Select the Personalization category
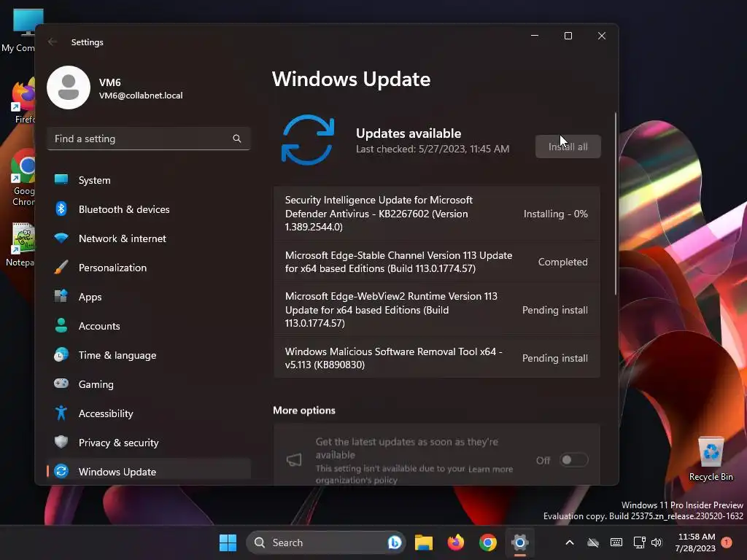Screen dimensions: 747x560 tap(149, 268)
